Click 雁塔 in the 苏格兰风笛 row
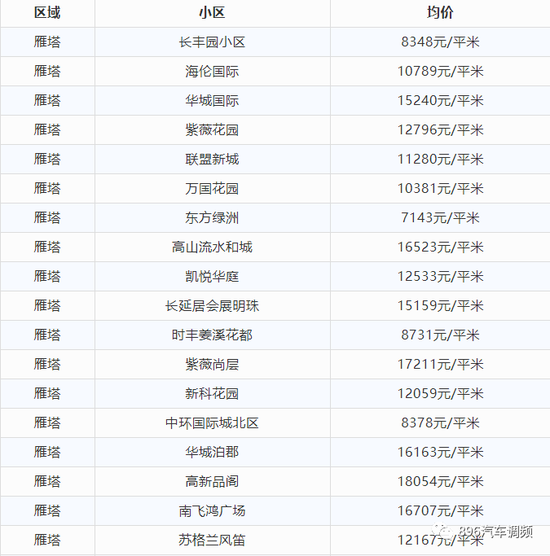This screenshot has height=556, width=550. [x=47, y=540]
